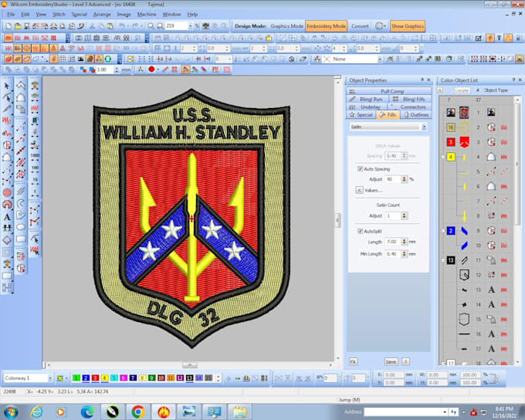Select the diamond shape tool in toolbox
525x420 pixels.
coord(7,240)
